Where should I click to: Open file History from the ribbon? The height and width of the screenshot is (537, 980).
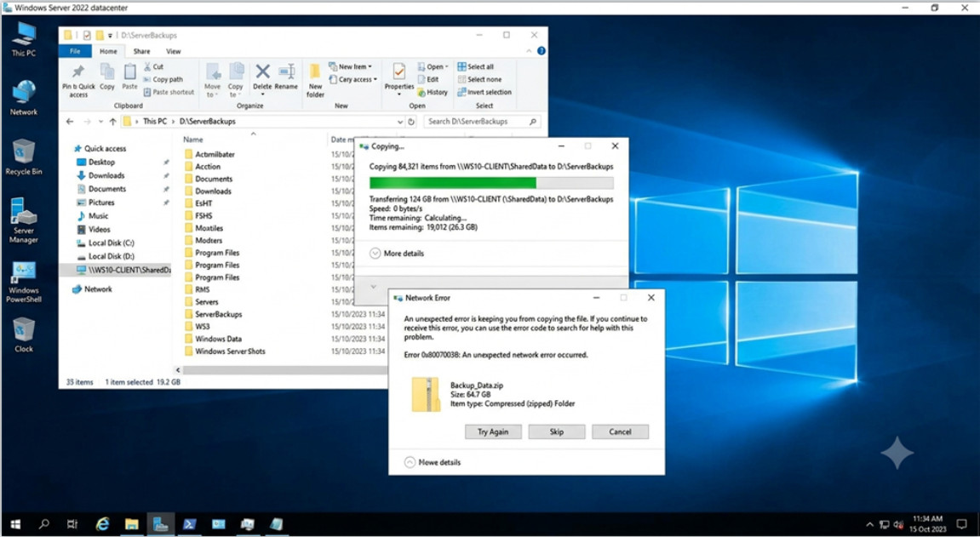(x=433, y=92)
